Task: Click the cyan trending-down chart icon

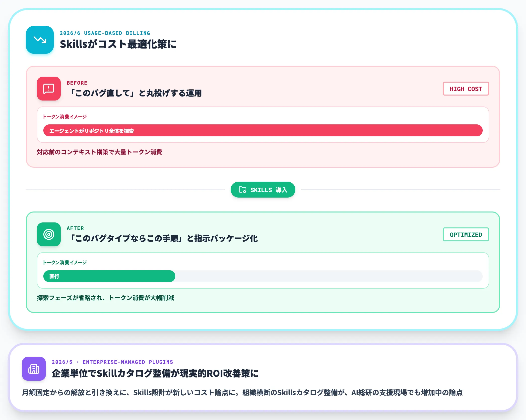Action: [40, 40]
